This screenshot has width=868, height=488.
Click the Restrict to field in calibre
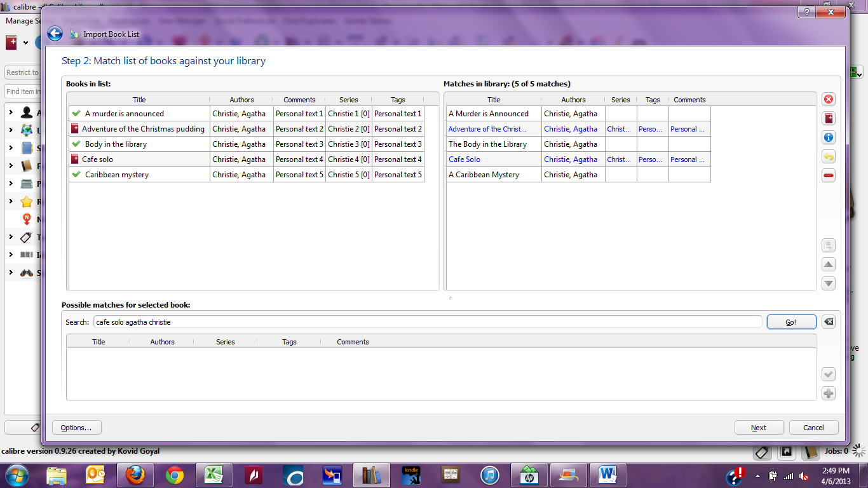(x=23, y=72)
